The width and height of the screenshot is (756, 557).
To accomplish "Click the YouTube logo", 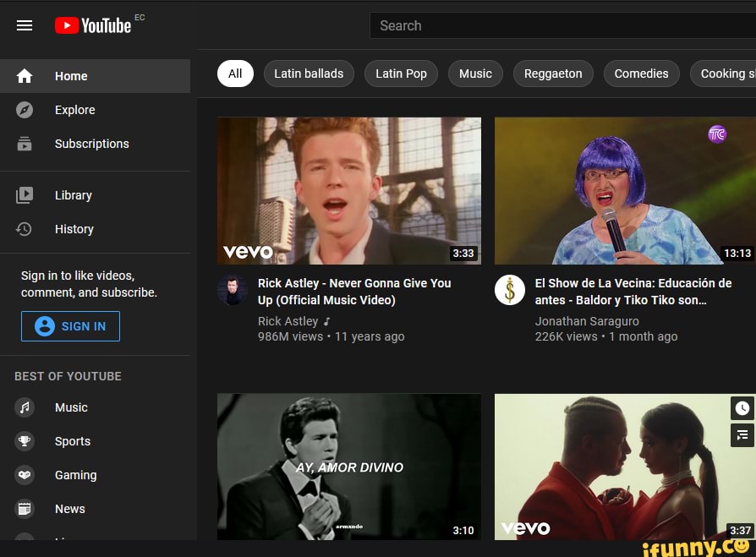I will 96,25.
